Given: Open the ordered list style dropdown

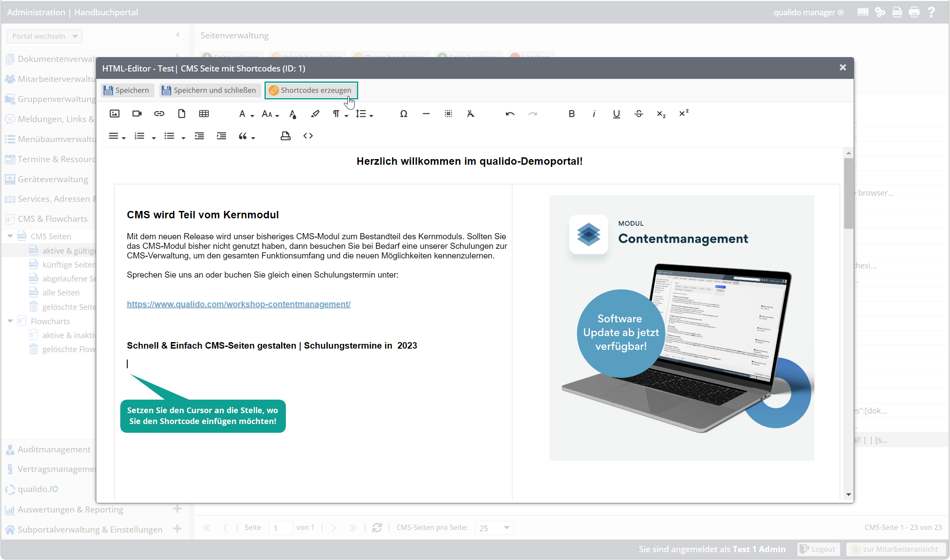Looking at the screenshot, I should point(145,136).
